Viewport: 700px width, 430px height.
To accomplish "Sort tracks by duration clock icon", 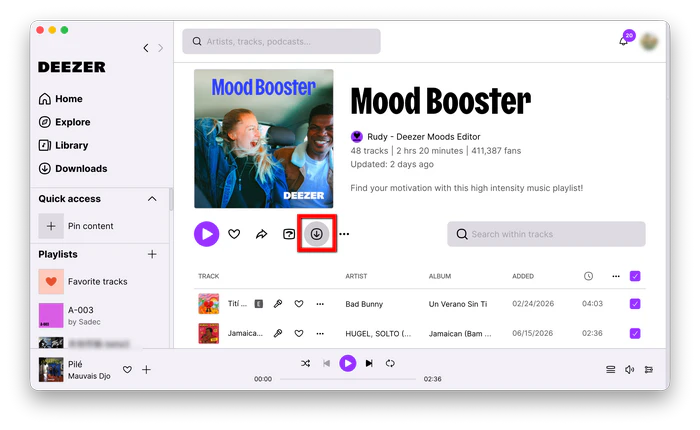I will (x=588, y=276).
